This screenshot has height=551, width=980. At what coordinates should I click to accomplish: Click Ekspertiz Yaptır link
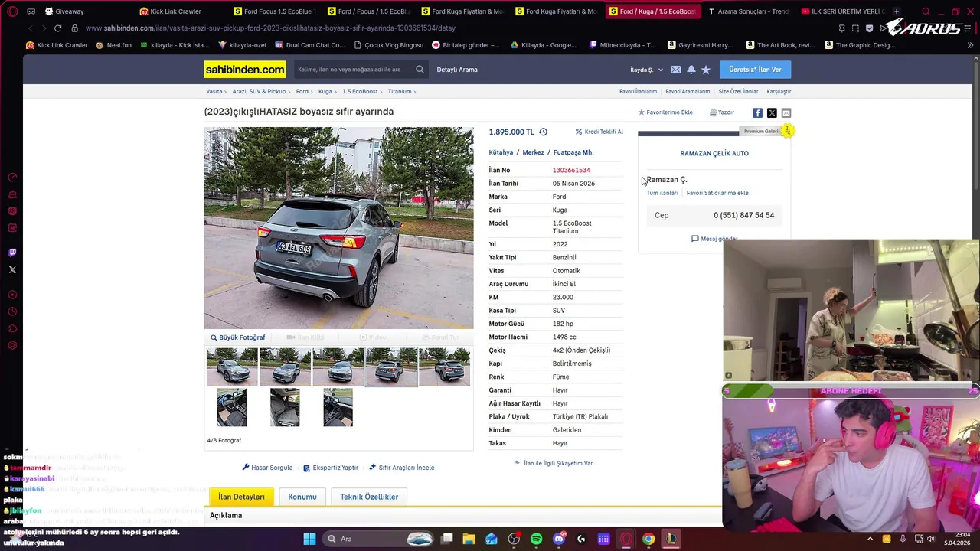tap(331, 468)
